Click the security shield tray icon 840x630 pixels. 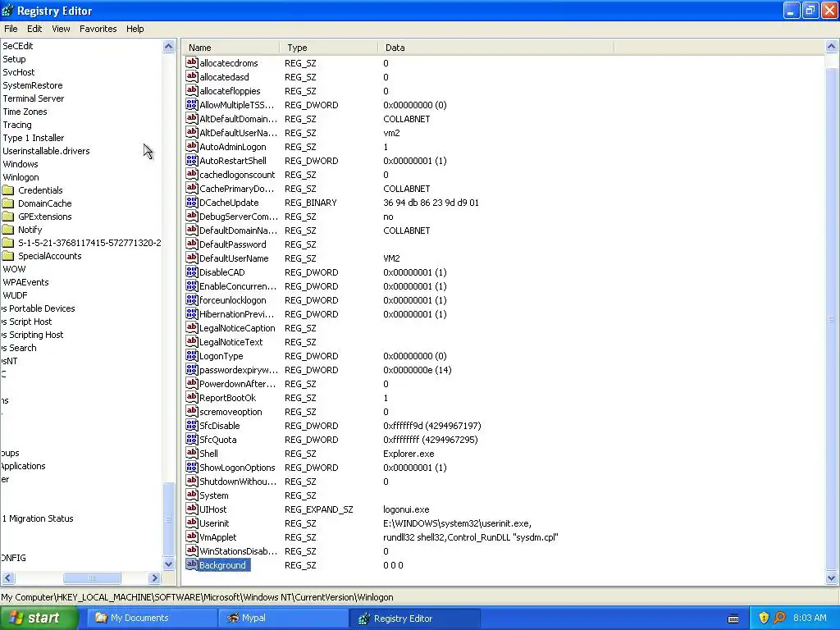tap(764, 618)
